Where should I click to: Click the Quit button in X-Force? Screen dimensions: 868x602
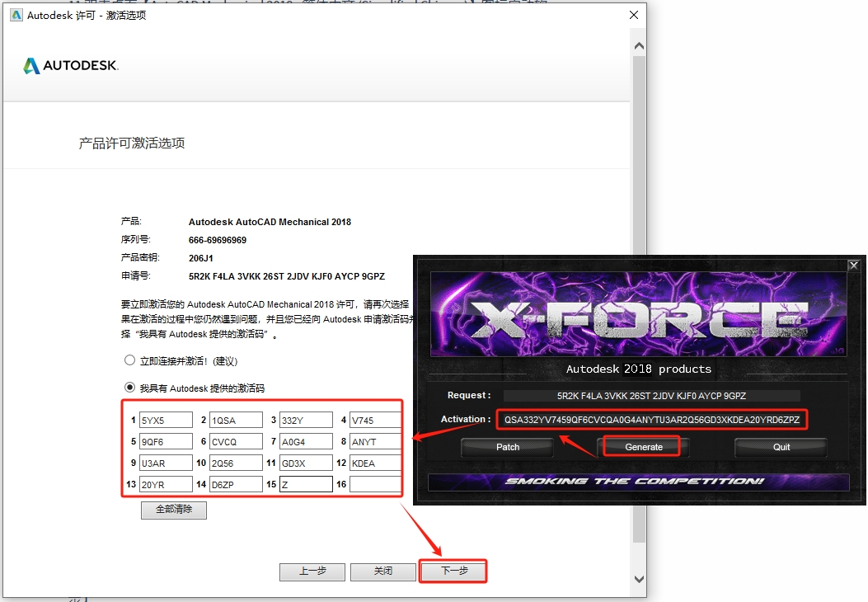click(x=781, y=447)
